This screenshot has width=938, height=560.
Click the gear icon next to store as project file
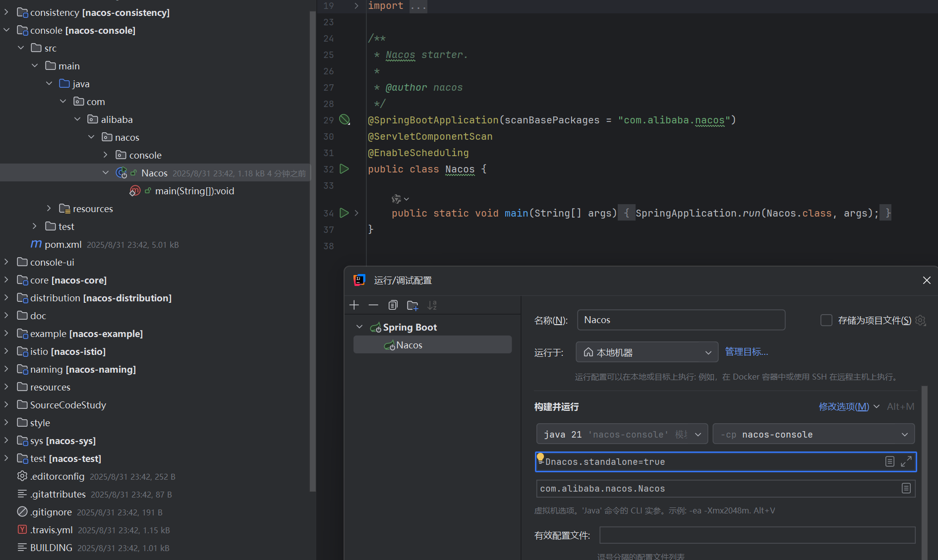point(921,321)
